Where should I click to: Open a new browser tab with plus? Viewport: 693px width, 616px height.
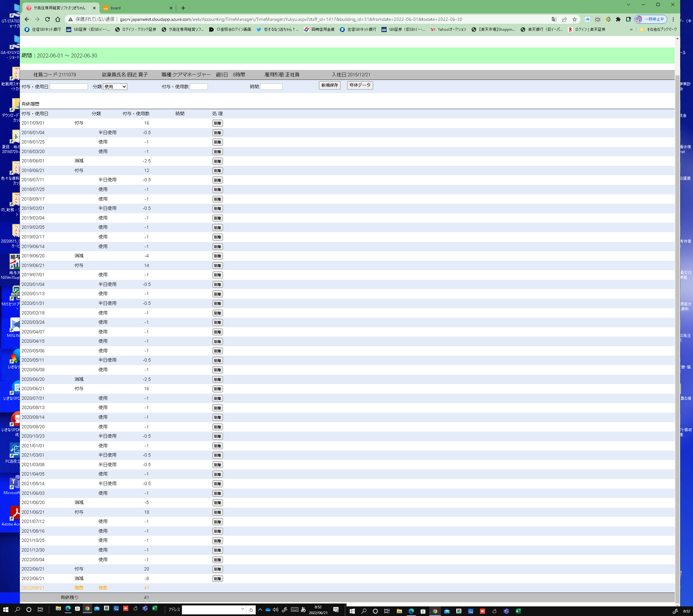coord(183,8)
